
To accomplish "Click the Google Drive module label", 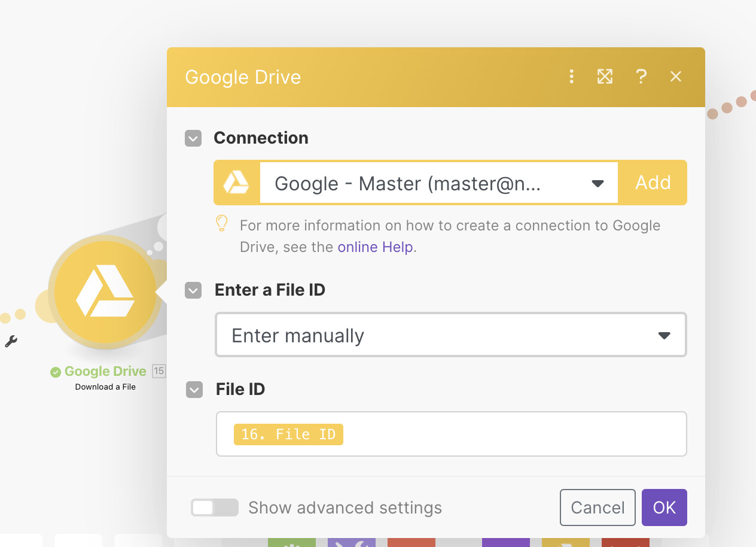I will pos(105,371).
